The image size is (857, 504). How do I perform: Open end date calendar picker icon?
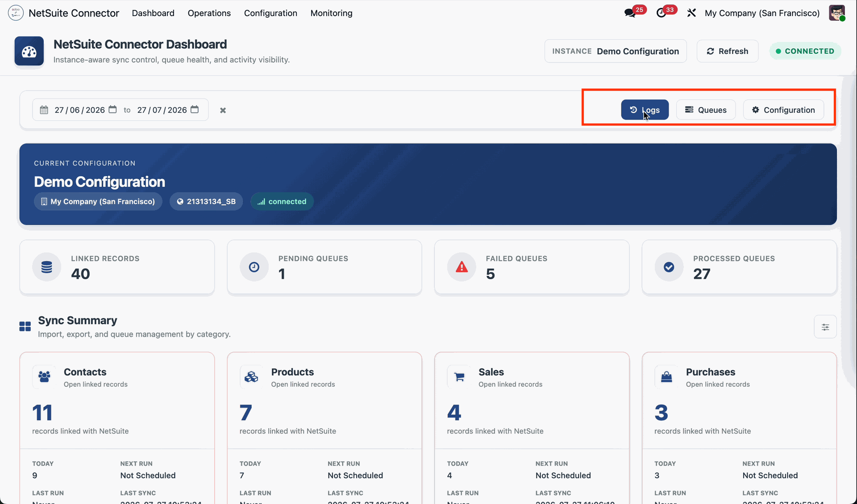pos(195,110)
